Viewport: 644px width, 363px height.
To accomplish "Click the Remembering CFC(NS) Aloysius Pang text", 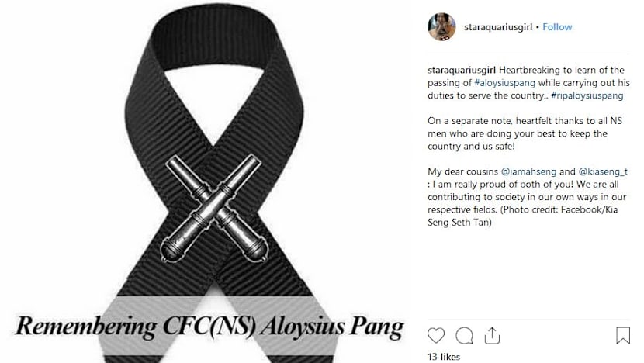I will pyautogui.click(x=209, y=327).
